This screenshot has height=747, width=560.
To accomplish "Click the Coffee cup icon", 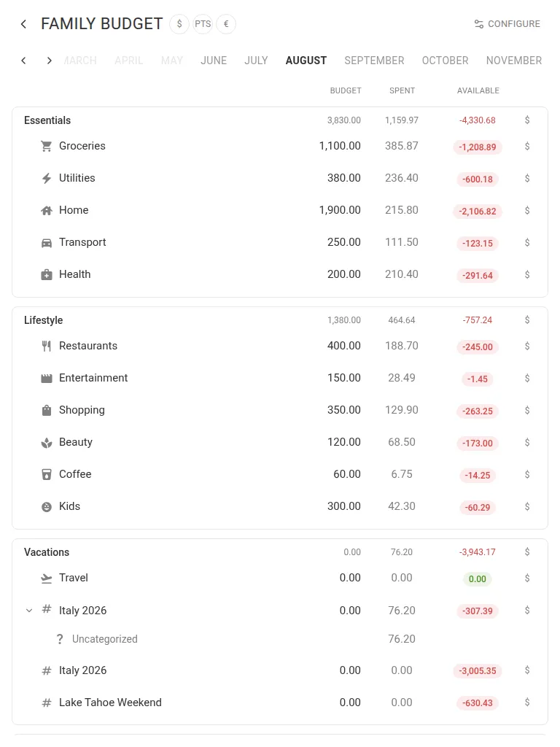I will 46,474.
